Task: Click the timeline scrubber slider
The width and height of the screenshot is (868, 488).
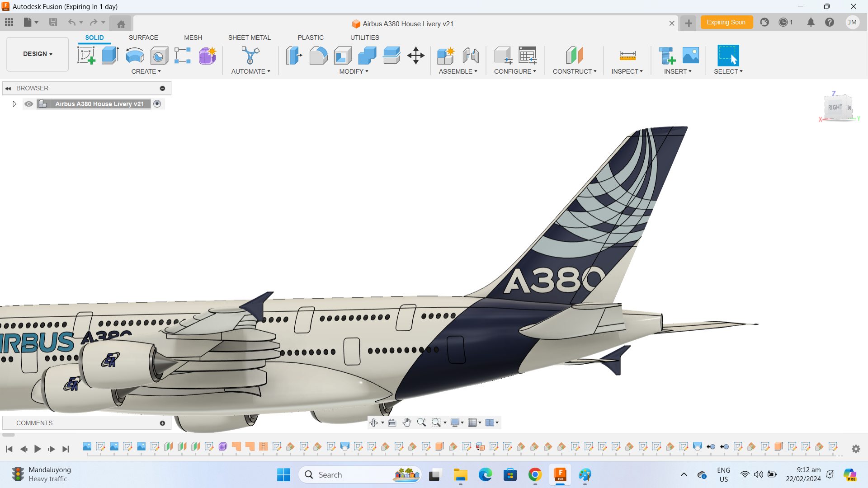Action: [8, 435]
